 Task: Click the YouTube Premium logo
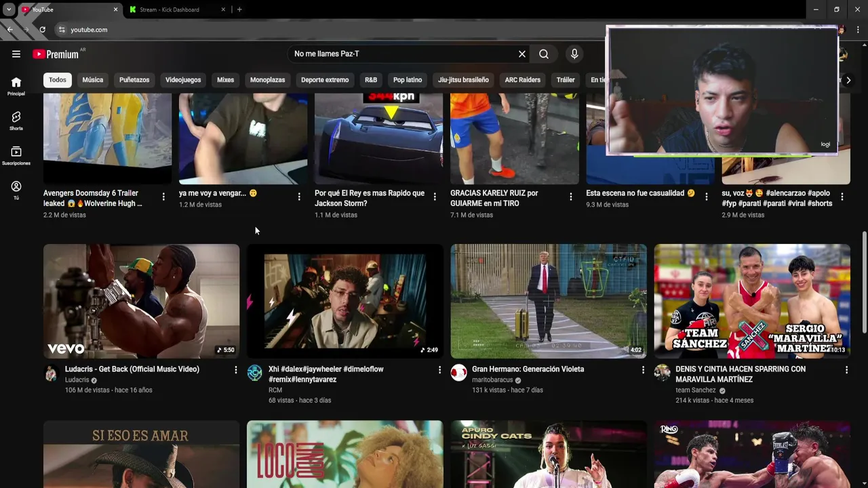[56, 54]
